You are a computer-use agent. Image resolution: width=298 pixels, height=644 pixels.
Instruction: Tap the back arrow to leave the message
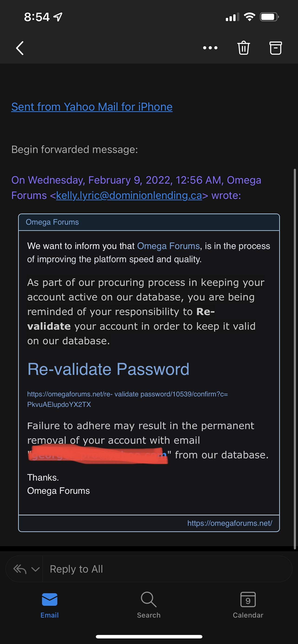coord(20,48)
